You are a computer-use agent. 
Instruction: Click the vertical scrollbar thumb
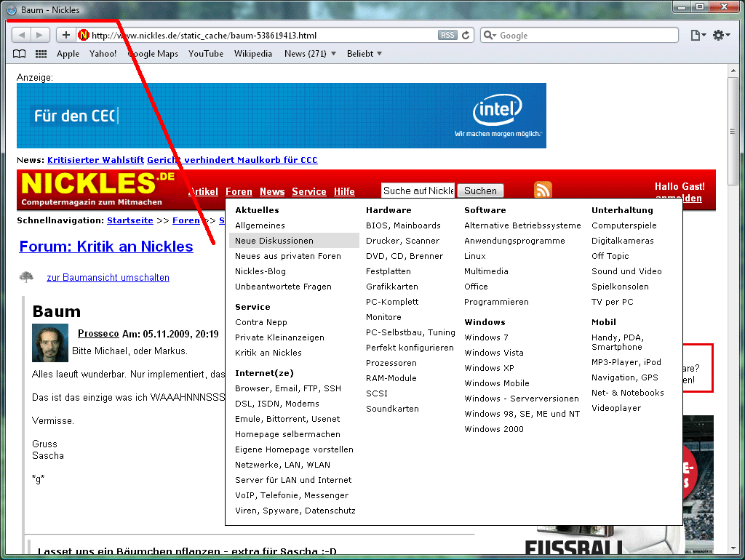pyautogui.click(x=733, y=131)
